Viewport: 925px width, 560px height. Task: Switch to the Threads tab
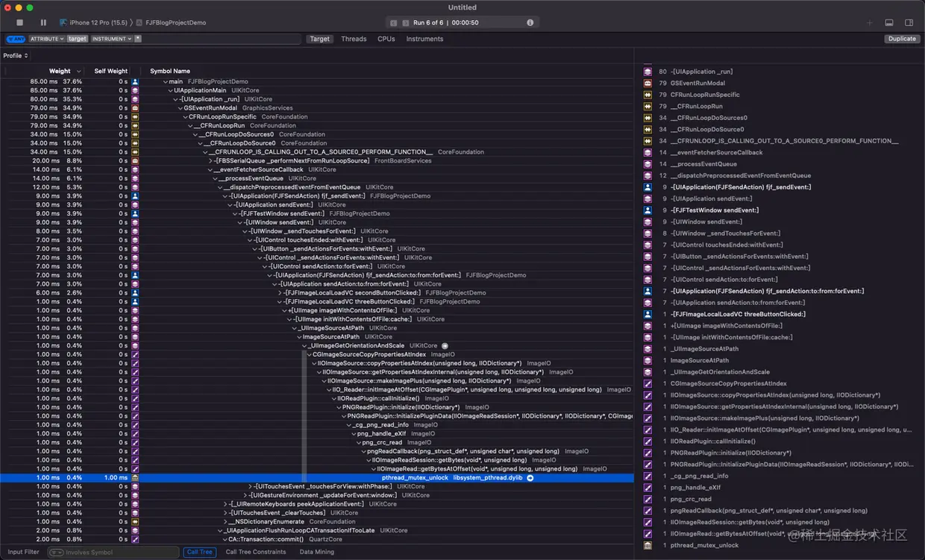pos(354,39)
